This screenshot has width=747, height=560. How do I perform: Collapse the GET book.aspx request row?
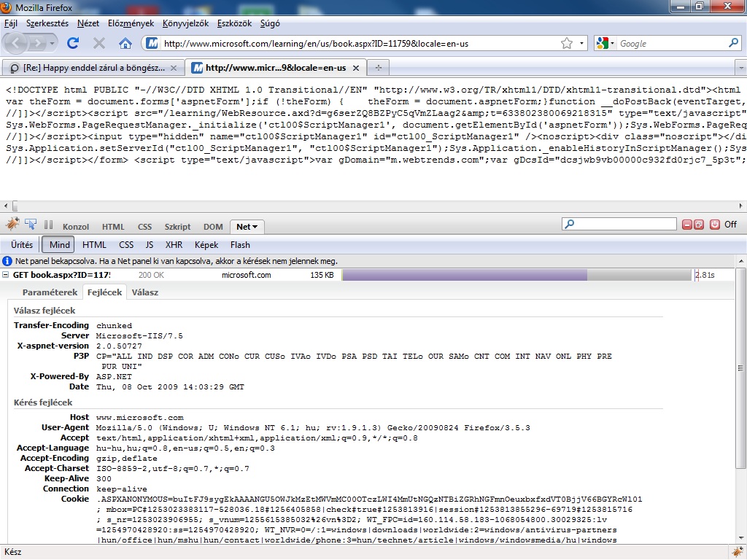(x=5, y=275)
